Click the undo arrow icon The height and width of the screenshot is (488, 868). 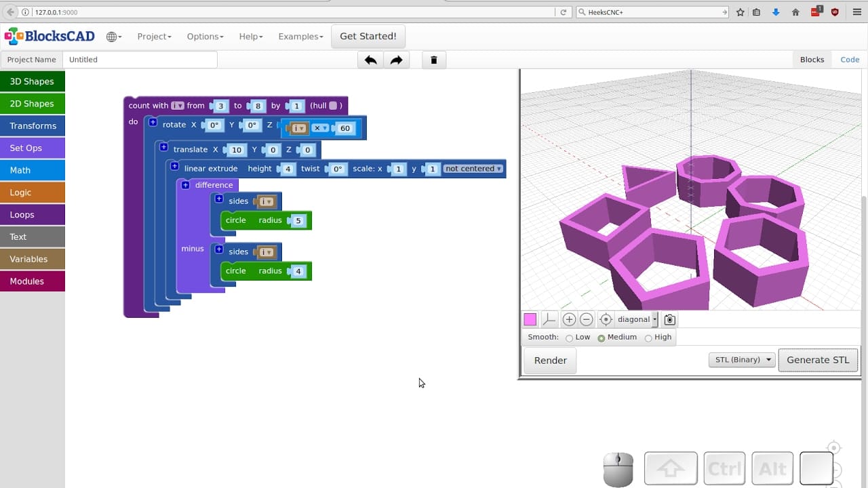(x=370, y=60)
